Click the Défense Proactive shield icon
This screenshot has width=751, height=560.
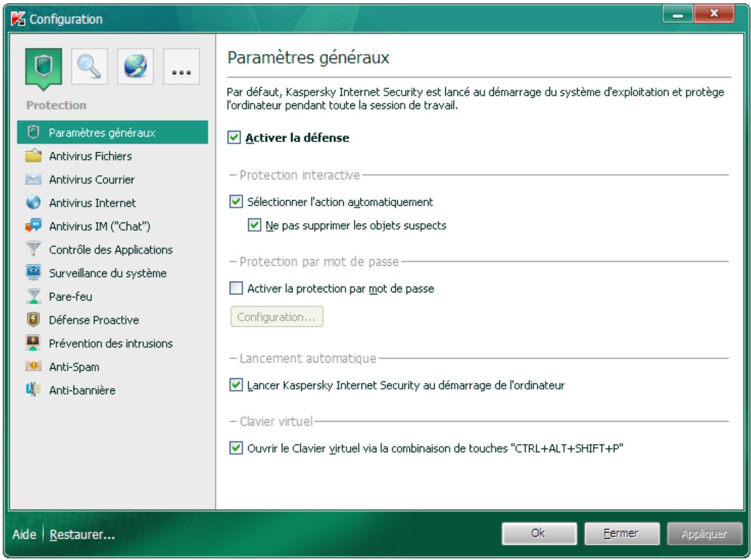pyautogui.click(x=33, y=320)
